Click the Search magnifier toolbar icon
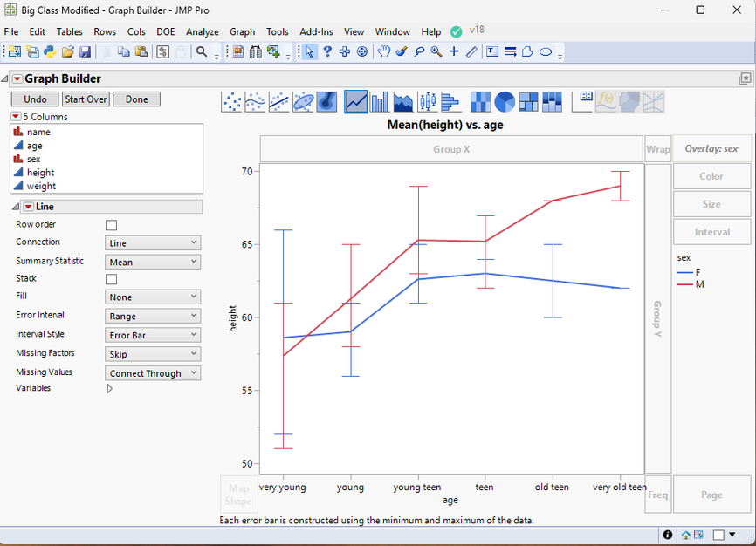This screenshot has width=756, height=546. click(x=202, y=51)
